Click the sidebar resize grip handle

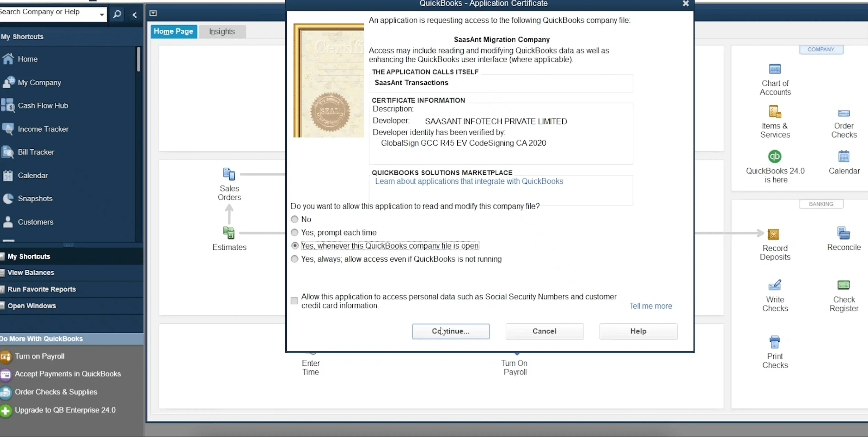point(68,245)
